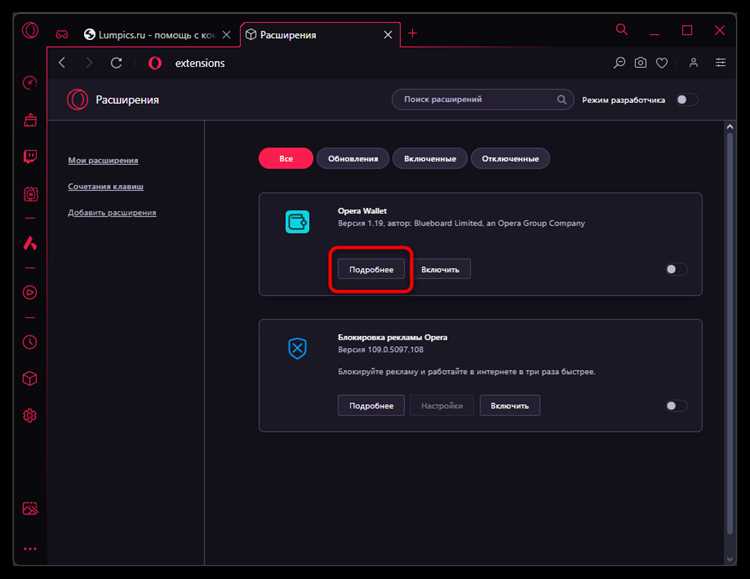
Task: Select the 'Отключенные' filter tab
Action: click(510, 158)
